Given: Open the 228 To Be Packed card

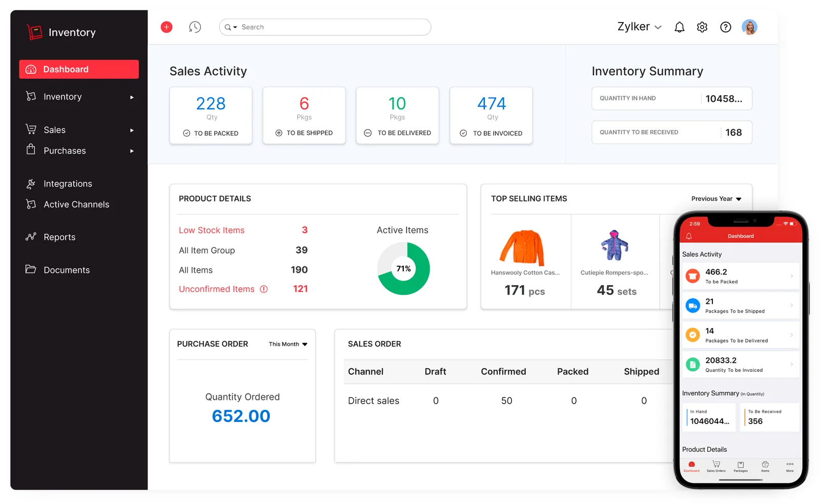Looking at the screenshot, I should coord(211,115).
